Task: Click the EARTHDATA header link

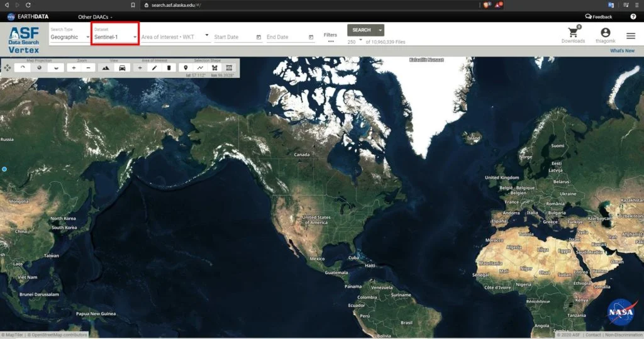Action: click(28, 16)
